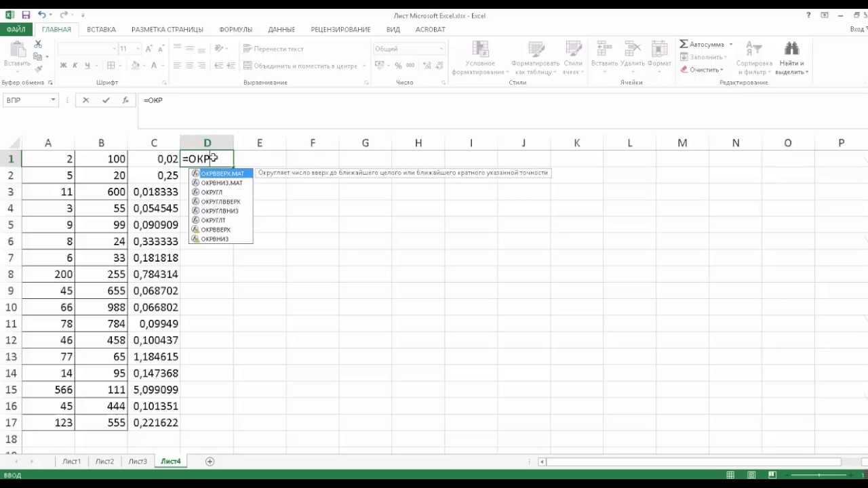The image size is (868, 488).
Task: Toggle Перенести текст wrap text
Action: [x=273, y=49]
